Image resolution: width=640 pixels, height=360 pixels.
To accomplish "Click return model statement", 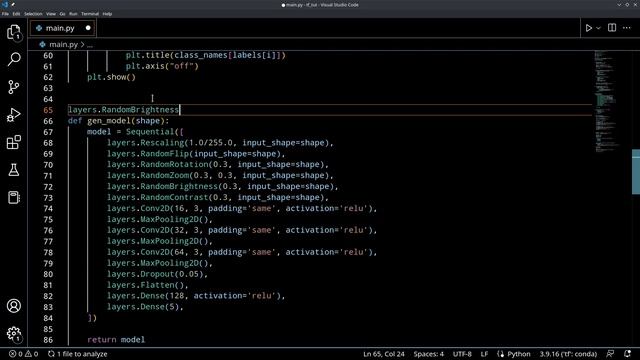I will click(116, 340).
